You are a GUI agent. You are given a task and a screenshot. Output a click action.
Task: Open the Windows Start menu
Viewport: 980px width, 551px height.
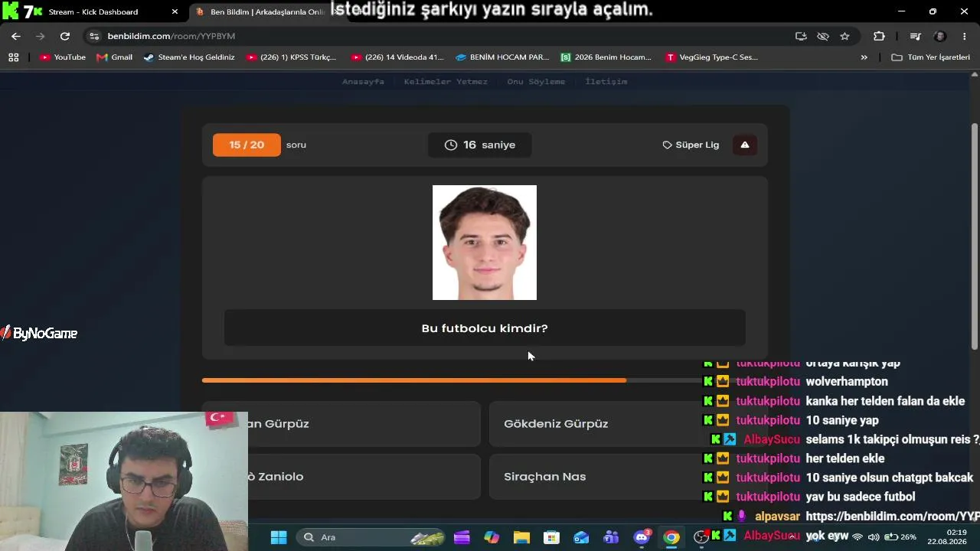coord(279,537)
